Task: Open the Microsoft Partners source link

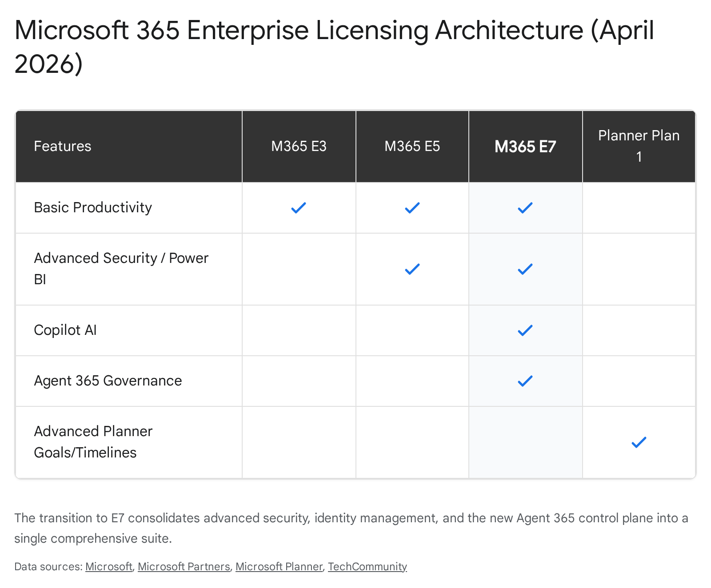Action: [x=184, y=567]
